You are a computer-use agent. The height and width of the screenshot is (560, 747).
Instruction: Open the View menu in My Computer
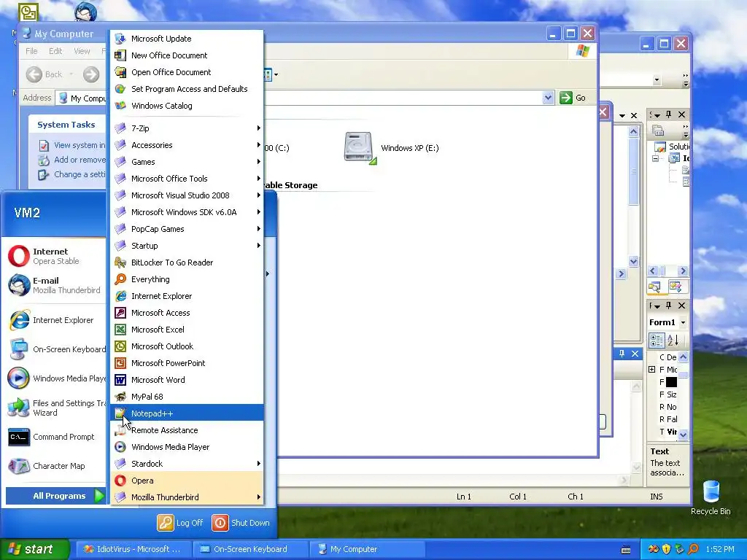click(x=82, y=51)
